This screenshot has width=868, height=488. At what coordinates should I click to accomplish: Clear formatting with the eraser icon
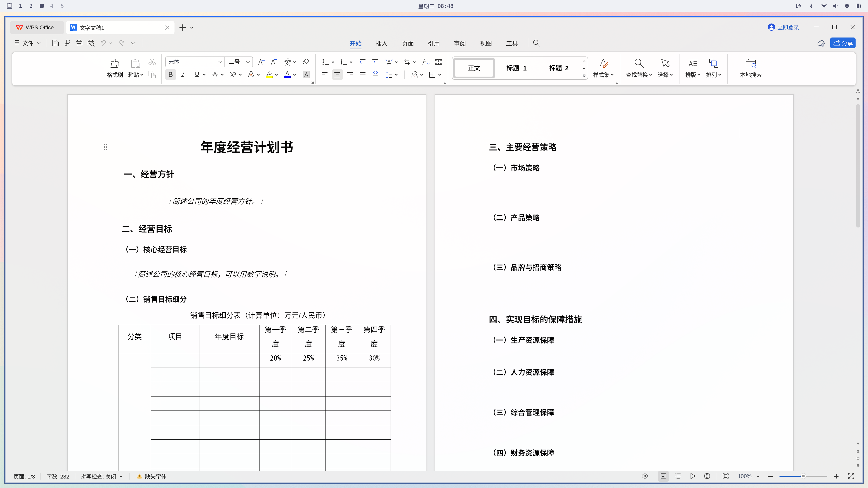point(306,62)
